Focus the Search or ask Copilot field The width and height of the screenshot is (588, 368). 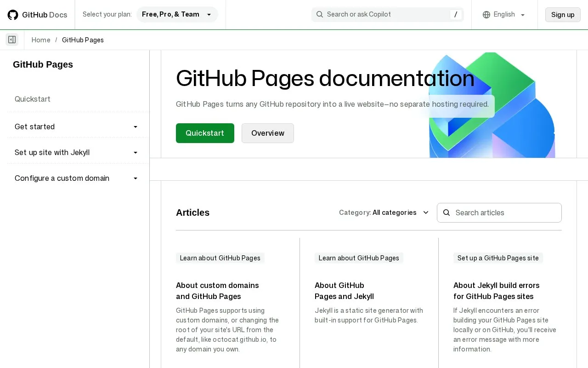click(388, 15)
